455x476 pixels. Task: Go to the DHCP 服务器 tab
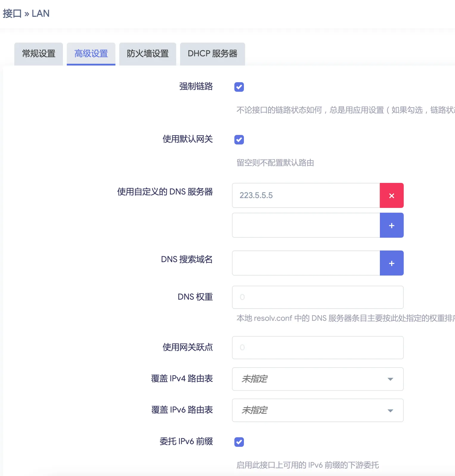[212, 54]
